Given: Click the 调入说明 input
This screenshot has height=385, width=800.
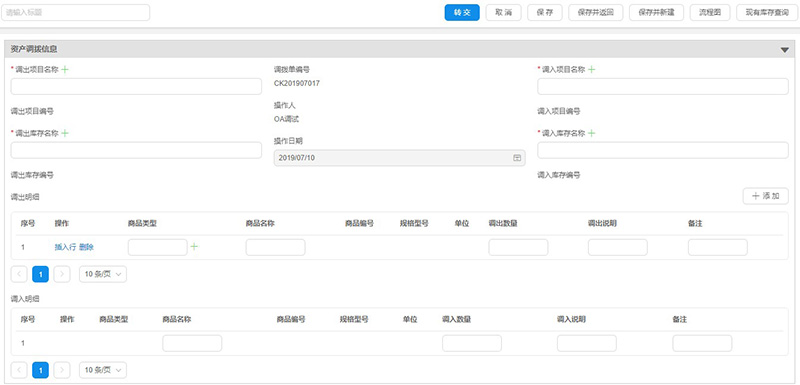Looking at the screenshot, I should pos(587,343).
